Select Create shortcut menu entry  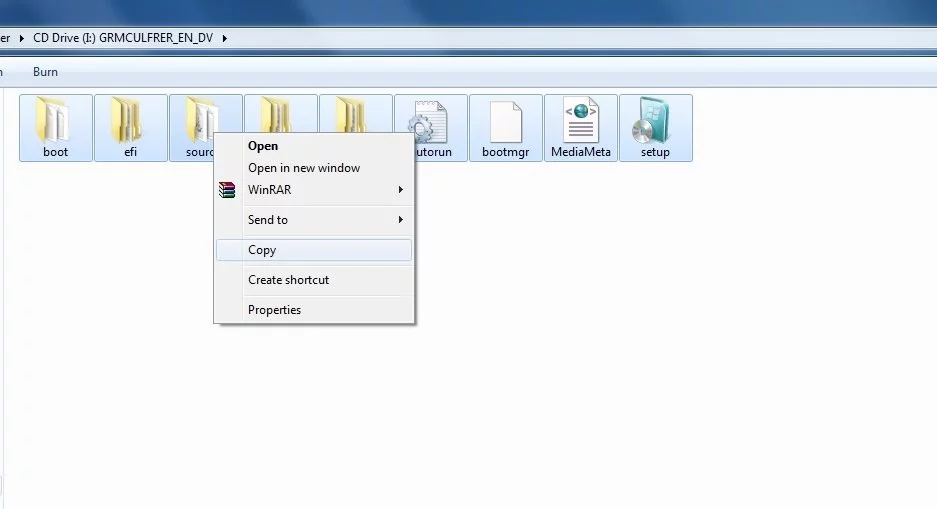coord(288,280)
